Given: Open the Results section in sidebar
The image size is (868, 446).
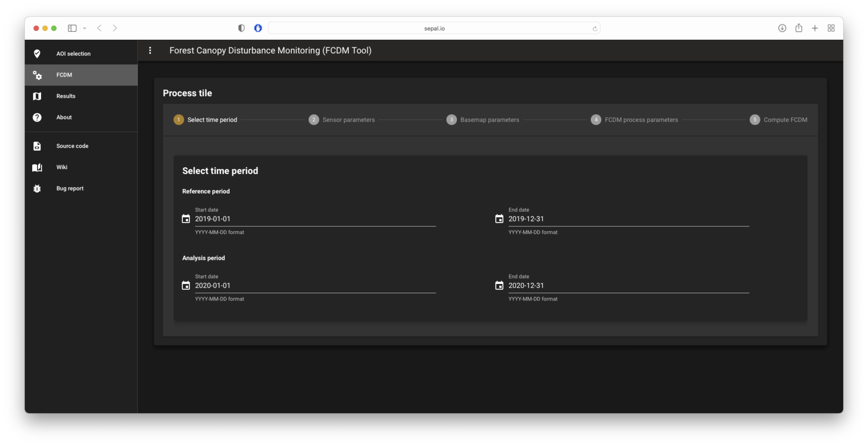Looking at the screenshot, I should pos(66,96).
